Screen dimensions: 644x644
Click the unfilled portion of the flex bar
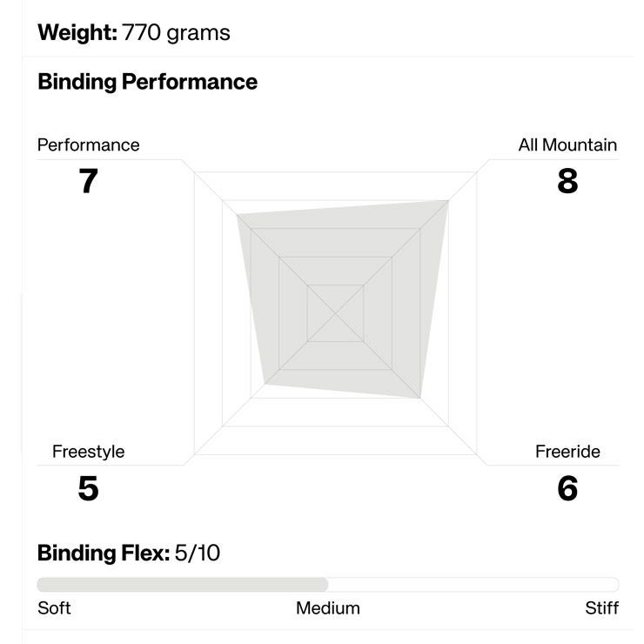(473, 585)
